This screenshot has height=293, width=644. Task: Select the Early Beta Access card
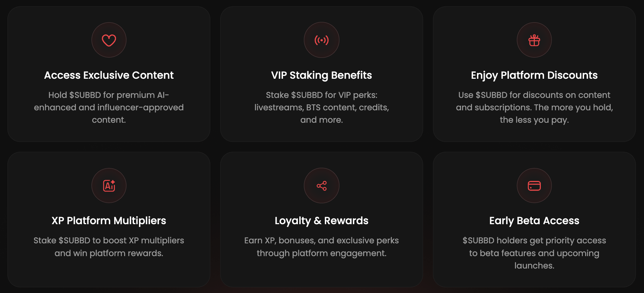pyautogui.click(x=534, y=219)
